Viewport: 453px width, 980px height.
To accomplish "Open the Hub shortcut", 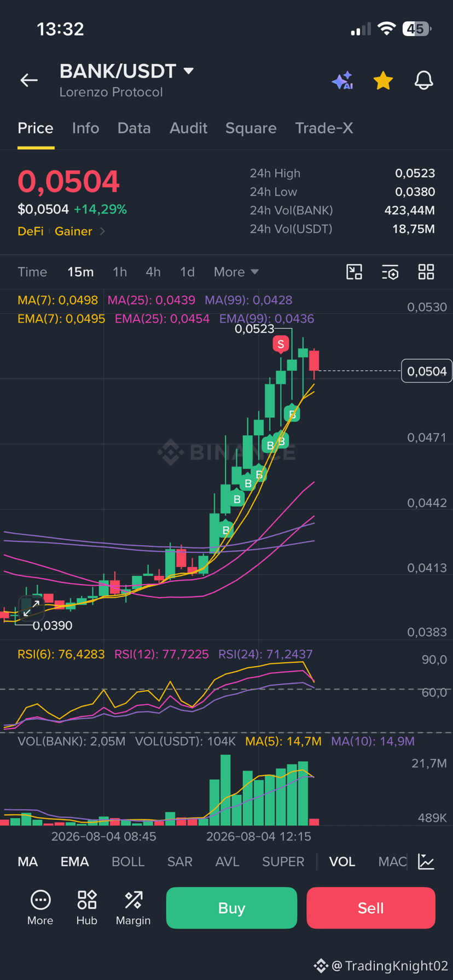I will click(x=87, y=908).
